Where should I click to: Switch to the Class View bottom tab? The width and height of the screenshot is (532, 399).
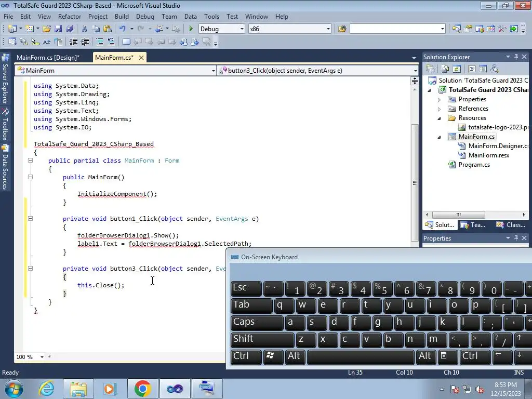[511, 224]
